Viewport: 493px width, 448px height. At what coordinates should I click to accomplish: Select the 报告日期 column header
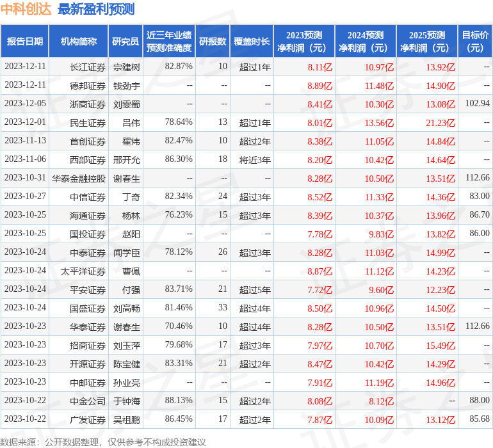click(x=24, y=41)
